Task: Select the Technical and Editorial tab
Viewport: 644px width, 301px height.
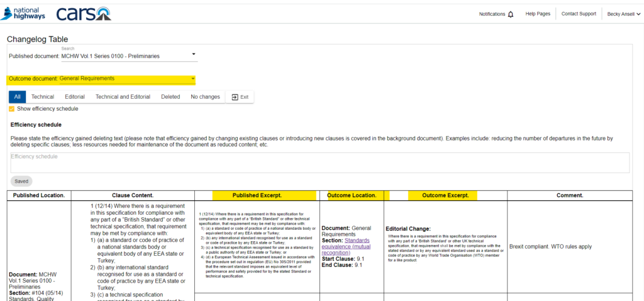Action: point(123,97)
